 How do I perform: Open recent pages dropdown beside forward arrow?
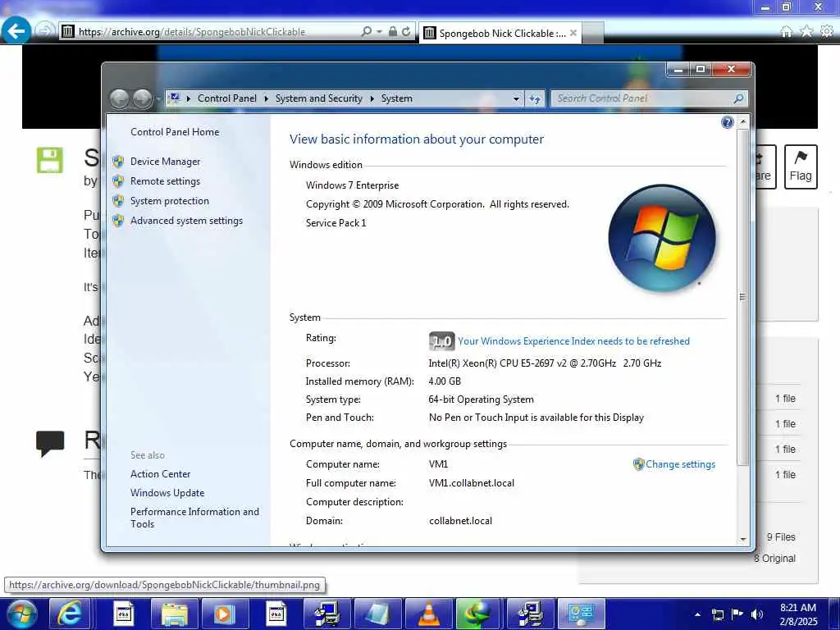(x=158, y=99)
